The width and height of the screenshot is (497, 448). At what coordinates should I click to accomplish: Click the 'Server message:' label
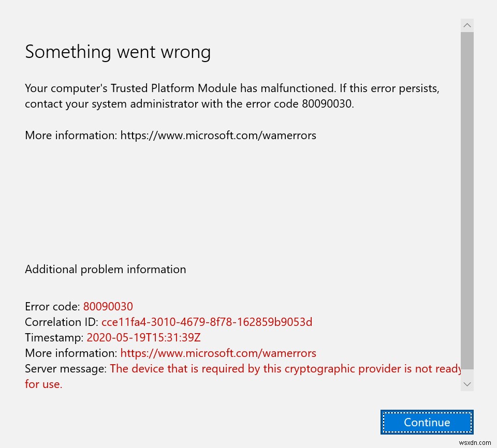tap(66, 369)
